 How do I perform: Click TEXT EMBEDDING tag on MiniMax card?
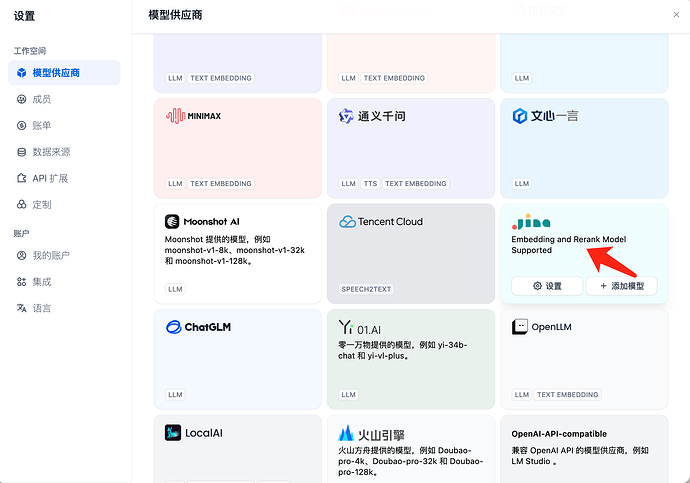click(x=221, y=183)
